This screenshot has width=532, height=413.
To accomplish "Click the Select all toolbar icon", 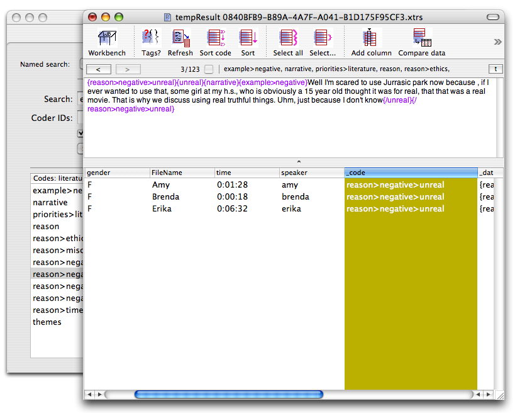I will (288, 42).
